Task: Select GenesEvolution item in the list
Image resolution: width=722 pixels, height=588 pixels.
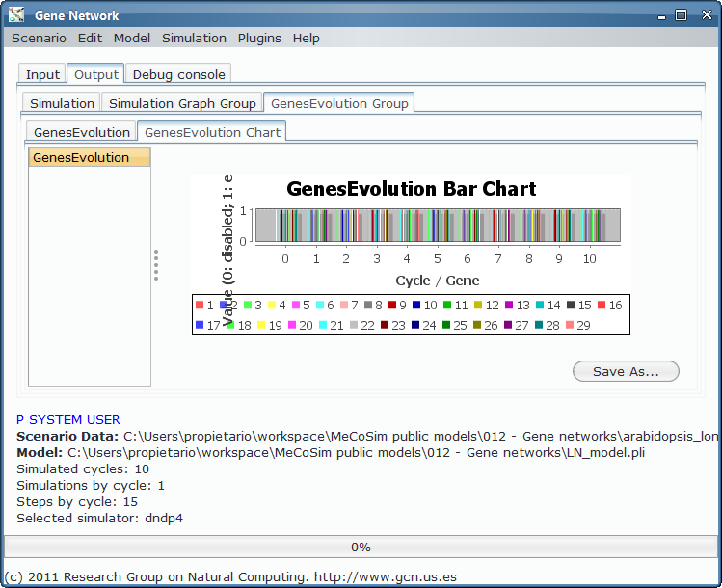Action: click(90, 157)
